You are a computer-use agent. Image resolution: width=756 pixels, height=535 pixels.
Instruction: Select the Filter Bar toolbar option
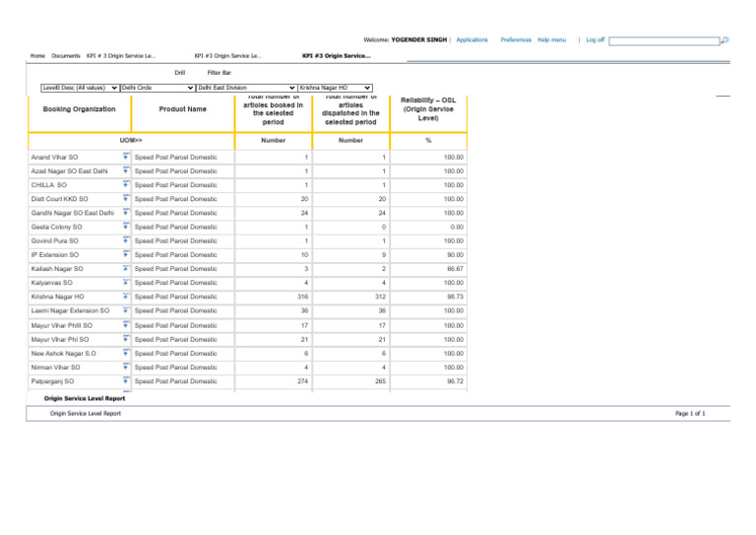(x=220, y=73)
